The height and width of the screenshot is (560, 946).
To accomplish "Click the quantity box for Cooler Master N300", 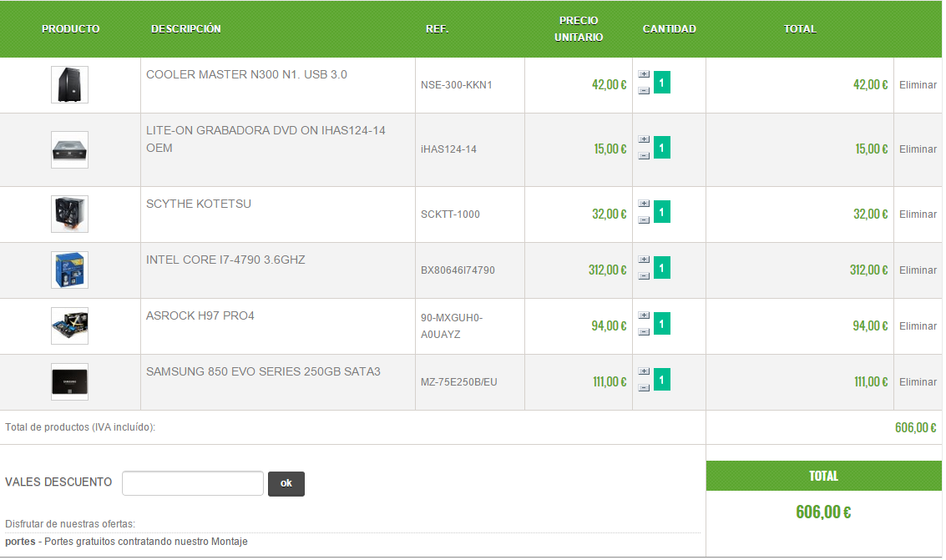I will (x=662, y=83).
